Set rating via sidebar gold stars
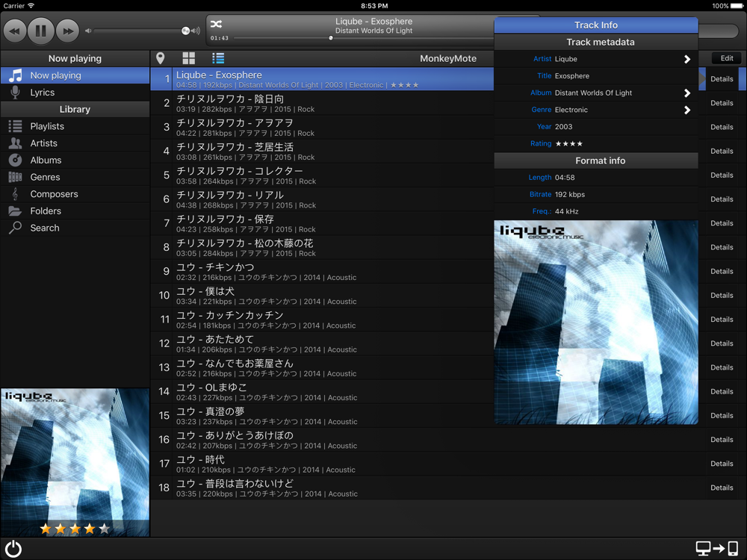Image resolution: width=747 pixels, height=560 pixels. point(75,528)
